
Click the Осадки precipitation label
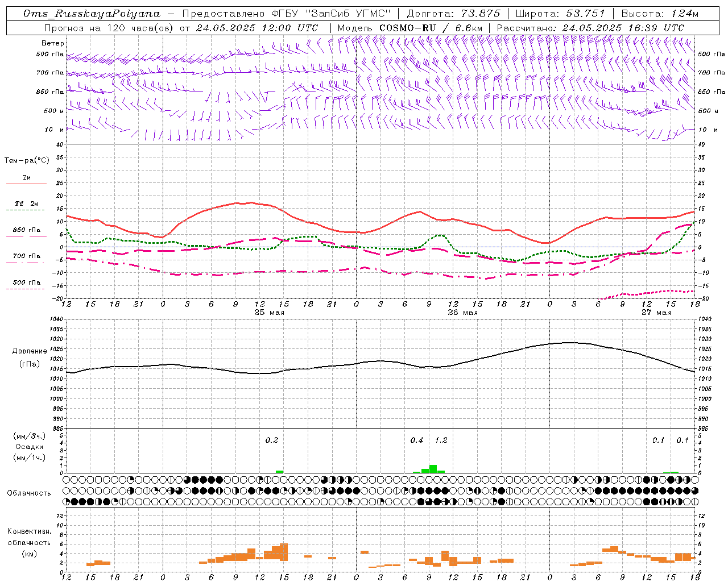pos(29,447)
